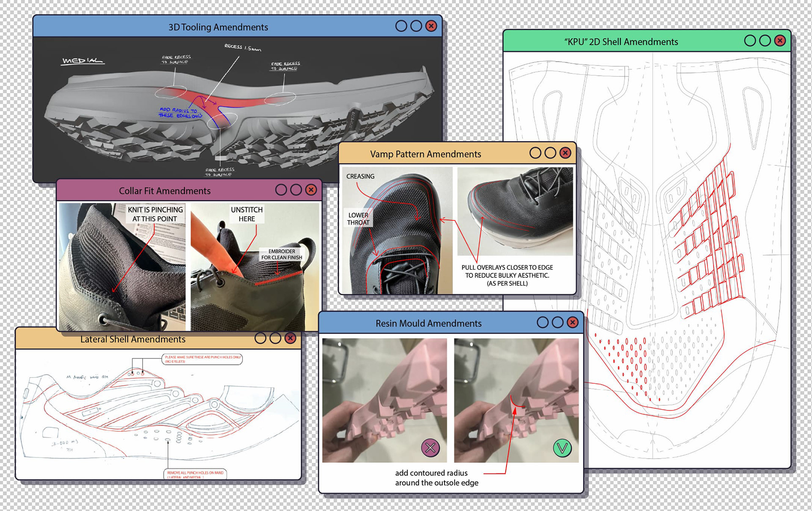Open the Creasing vamp top-view photo
The height and width of the screenshot is (511, 812).
pyautogui.click(x=397, y=230)
